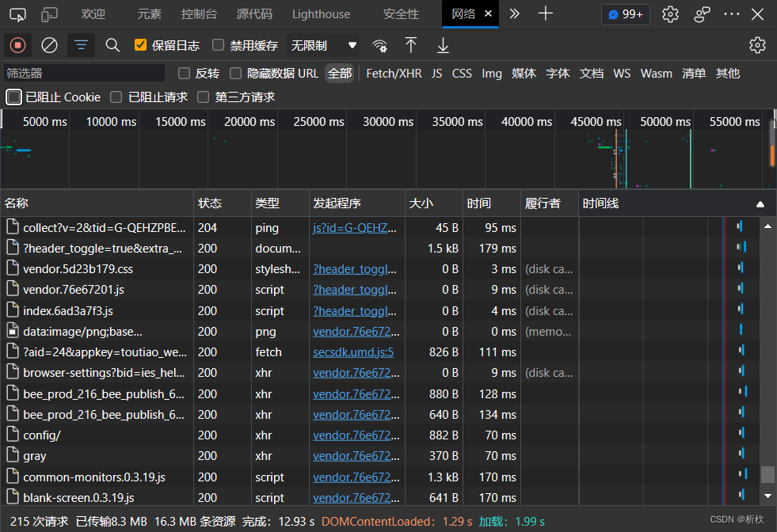Viewport: 777px width, 532px height.
Task: Open network panel settings gear
Action: click(757, 45)
